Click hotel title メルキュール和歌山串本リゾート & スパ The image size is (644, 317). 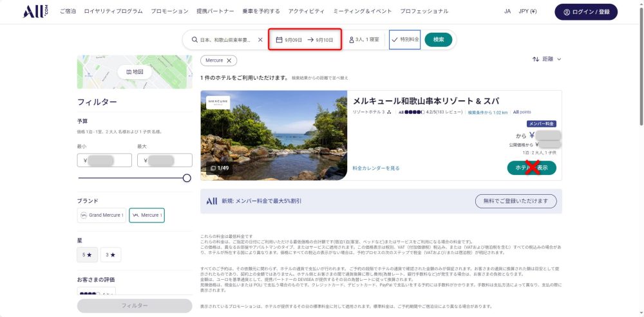tap(426, 101)
